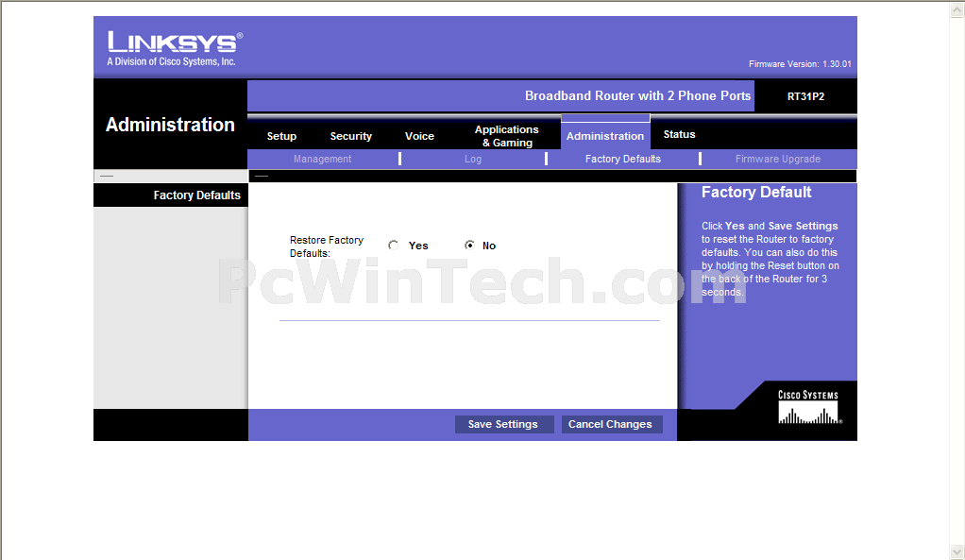Click the scrollbar up arrow
Image resolution: width=965 pixels, height=560 pixels.
click(x=957, y=8)
